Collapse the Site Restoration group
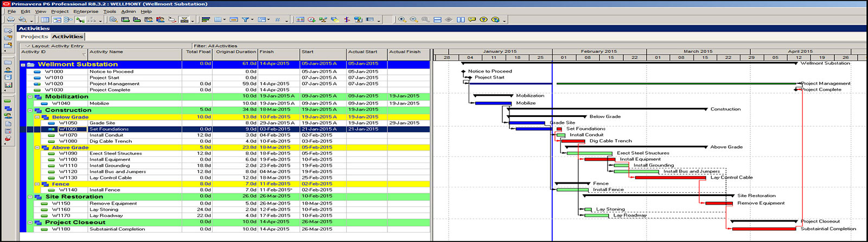Viewport: 868px width, 242px height. click(30, 197)
